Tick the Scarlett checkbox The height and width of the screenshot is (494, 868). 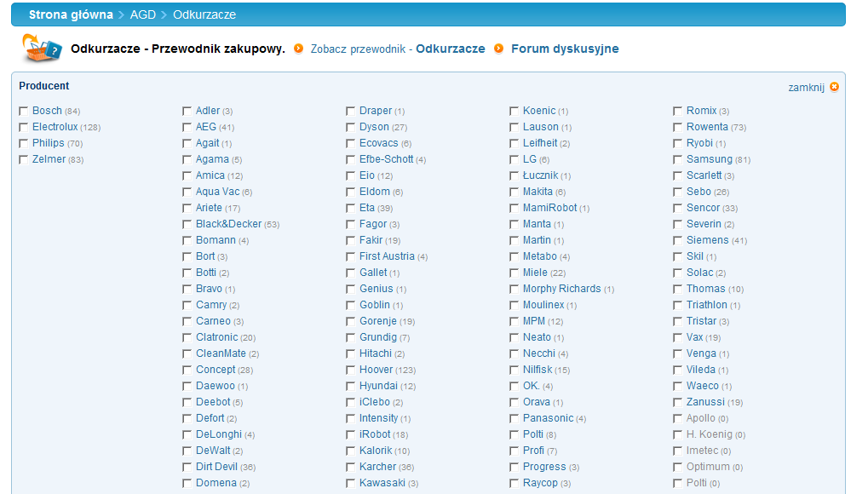[677, 175]
